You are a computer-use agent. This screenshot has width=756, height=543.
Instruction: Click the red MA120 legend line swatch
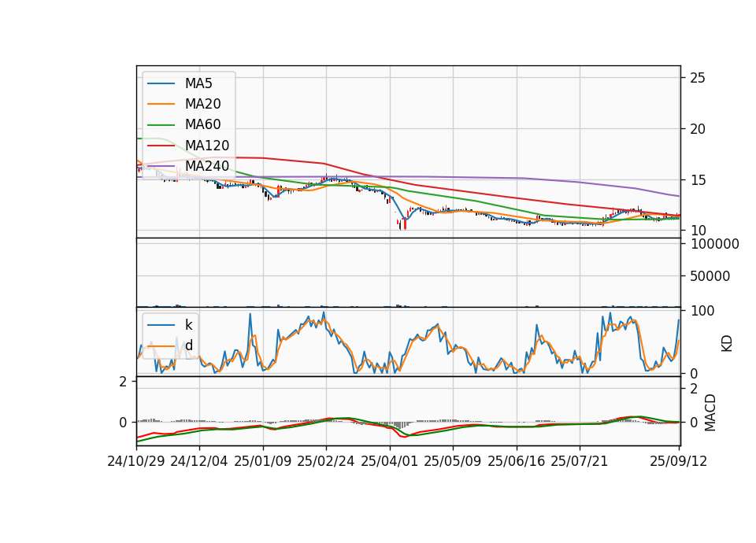[x=161, y=146]
